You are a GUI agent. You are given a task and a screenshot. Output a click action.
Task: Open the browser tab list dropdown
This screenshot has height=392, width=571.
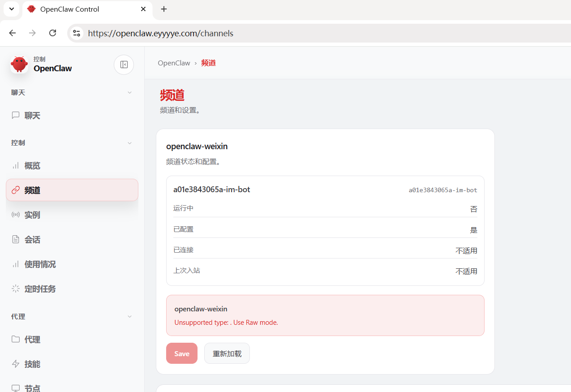(12, 9)
